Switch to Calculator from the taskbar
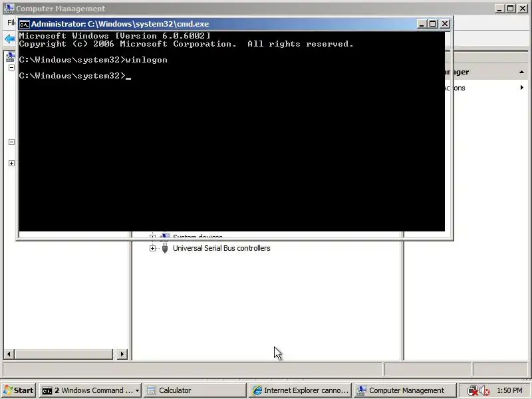 [x=195, y=390]
